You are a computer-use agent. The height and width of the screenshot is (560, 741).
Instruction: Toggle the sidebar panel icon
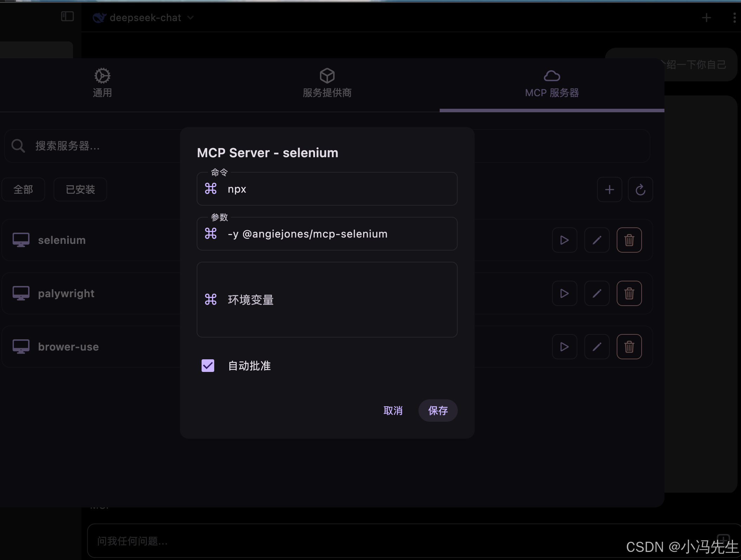click(x=67, y=16)
